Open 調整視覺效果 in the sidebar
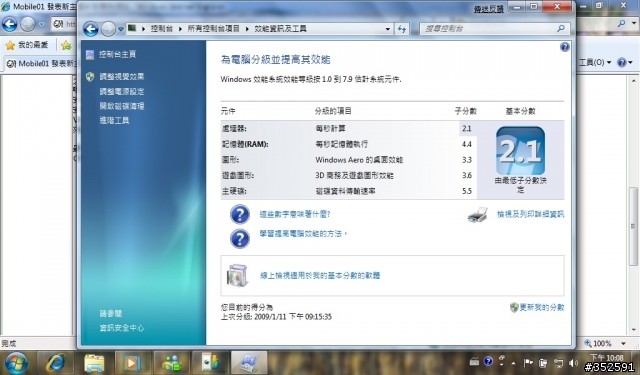The height and width of the screenshot is (375, 640). click(122, 76)
